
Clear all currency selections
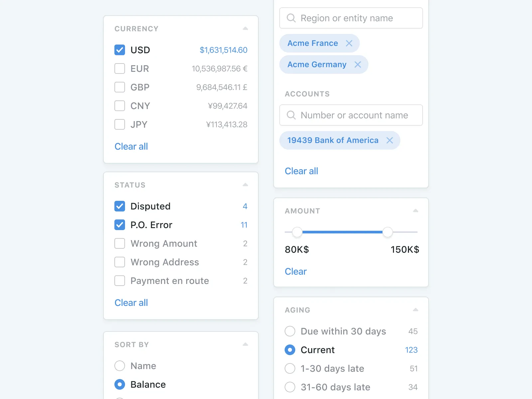pos(131,146)
